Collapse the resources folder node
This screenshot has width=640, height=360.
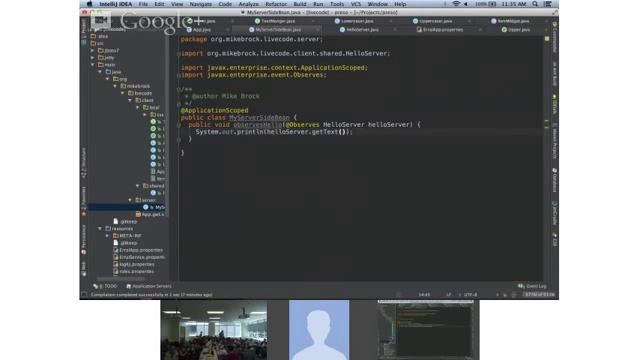[x=100, y=229]
